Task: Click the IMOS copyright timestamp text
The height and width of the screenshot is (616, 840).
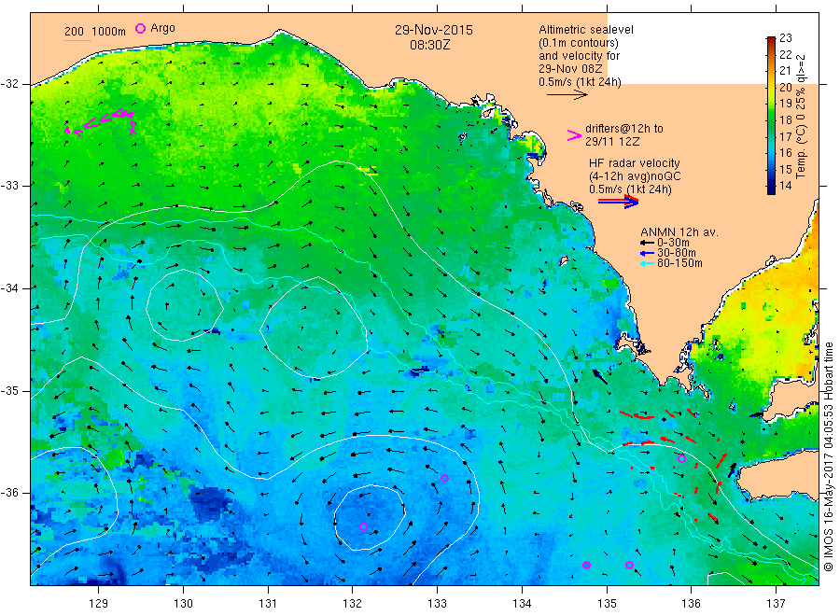Action: pos(828,456)
